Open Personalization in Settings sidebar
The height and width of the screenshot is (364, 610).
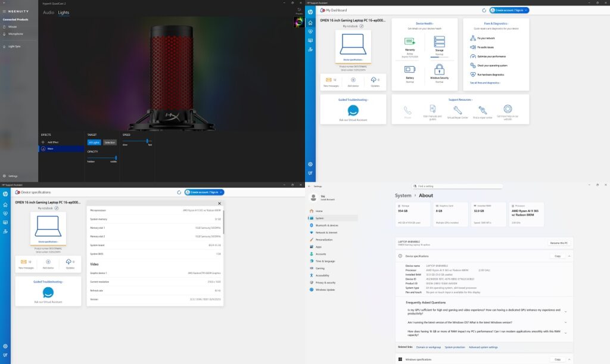click(323, 239)
